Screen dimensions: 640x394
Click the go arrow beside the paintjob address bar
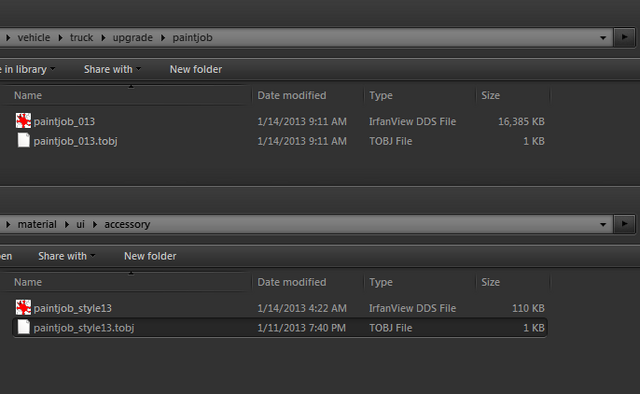coord(624,37)
